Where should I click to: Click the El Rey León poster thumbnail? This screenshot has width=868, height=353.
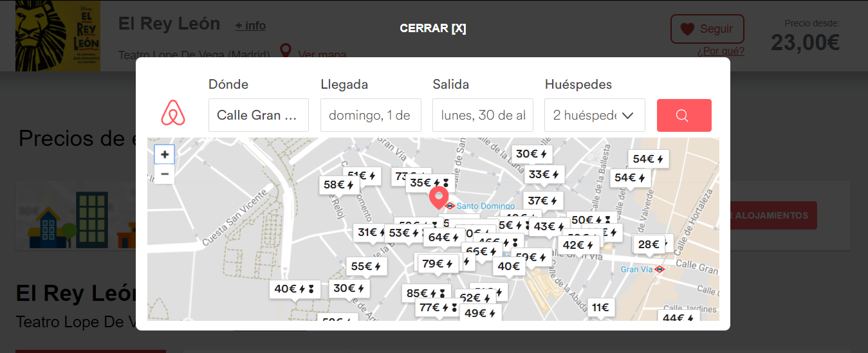(58, 35)
